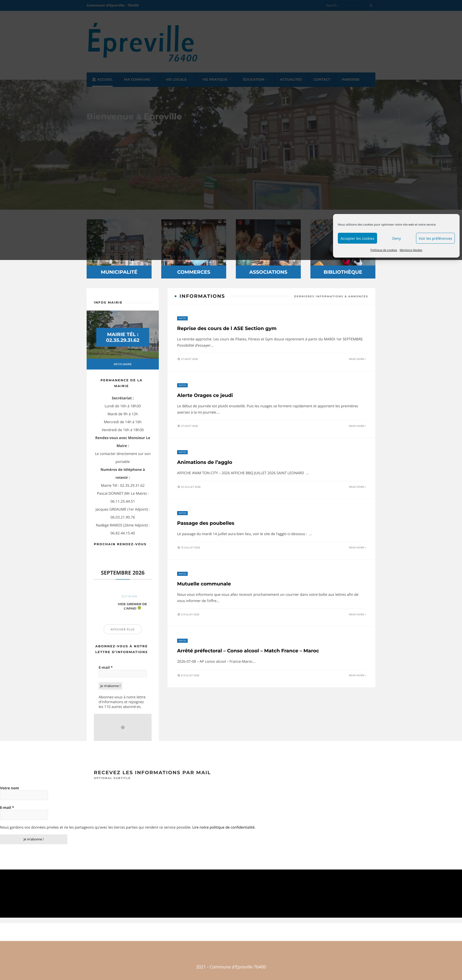Open Voir les préférences cookie settings

click(435, 239)
